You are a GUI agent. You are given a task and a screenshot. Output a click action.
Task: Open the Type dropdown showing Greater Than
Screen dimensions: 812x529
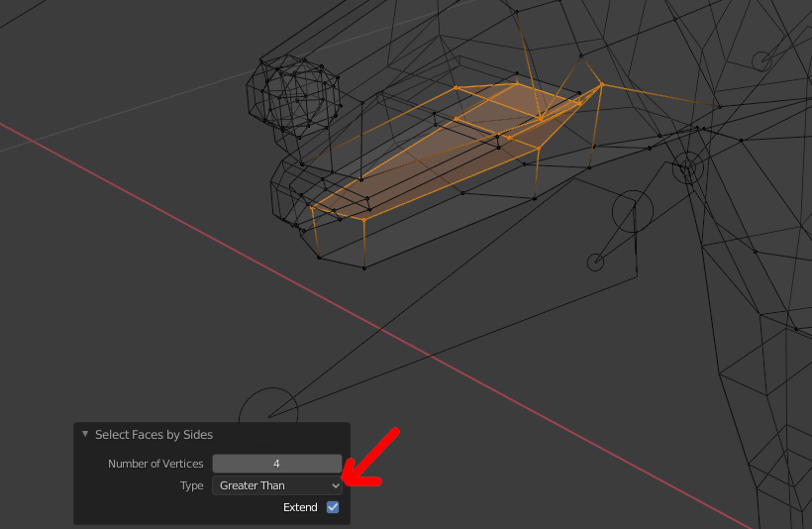276,485
